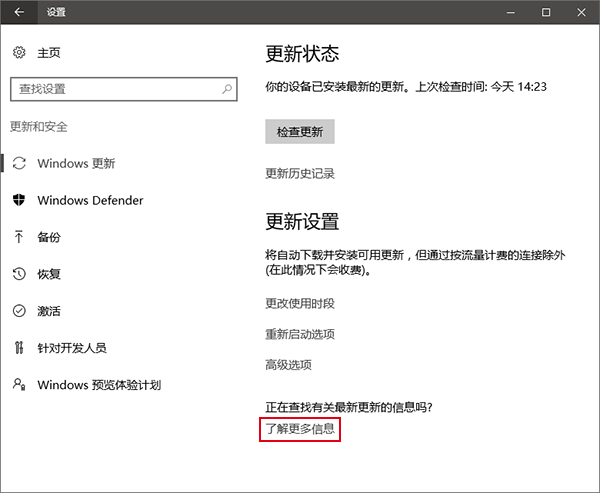Click the 激活 checkmark circle icon
This screenshot has height=493, width=600.
19,310
